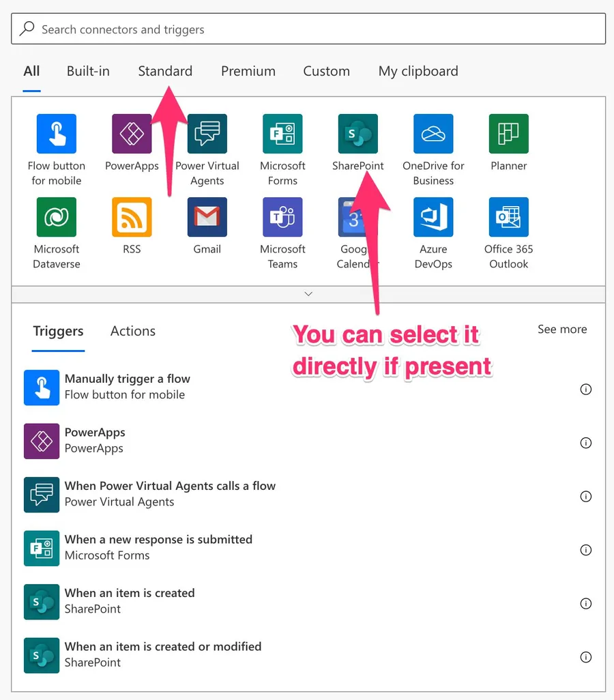Choose the Office 365 Outlook connector

pyautogui.click(x=508, y=218)
